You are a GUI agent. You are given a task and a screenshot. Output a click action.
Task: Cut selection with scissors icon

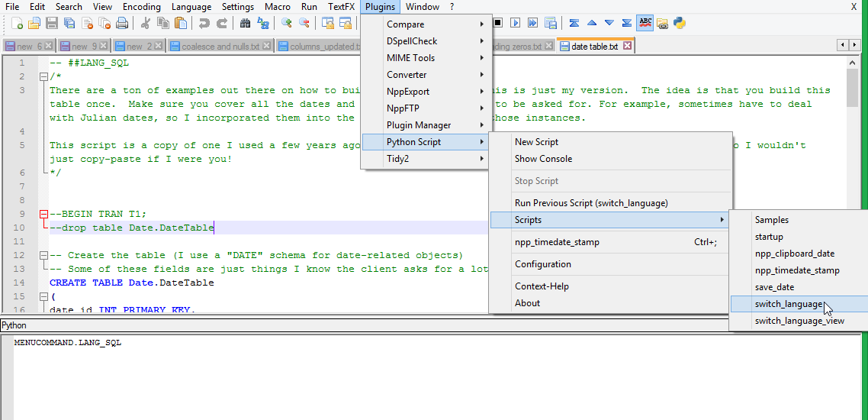146,23
